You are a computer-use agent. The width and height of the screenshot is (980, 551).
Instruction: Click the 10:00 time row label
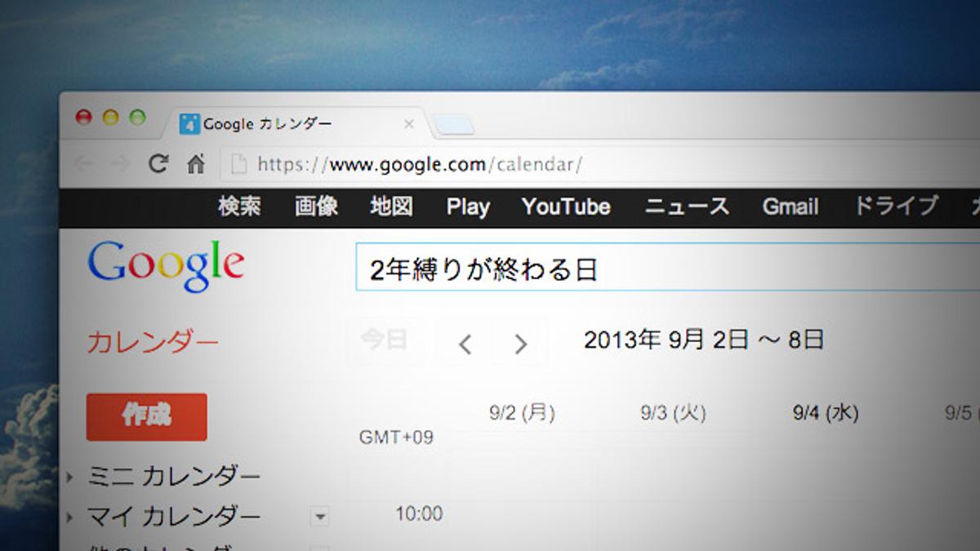tap(419, 514)
